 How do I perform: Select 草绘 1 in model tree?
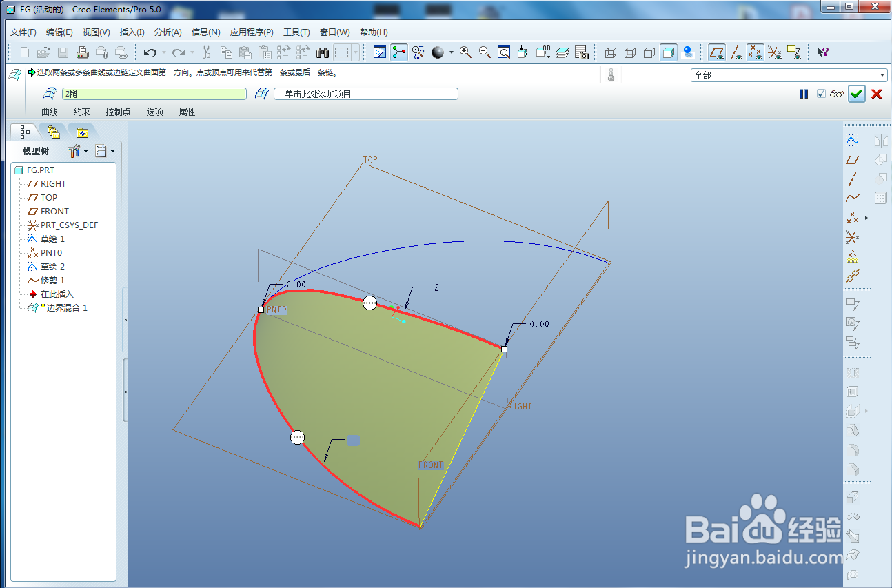point(52,239)
